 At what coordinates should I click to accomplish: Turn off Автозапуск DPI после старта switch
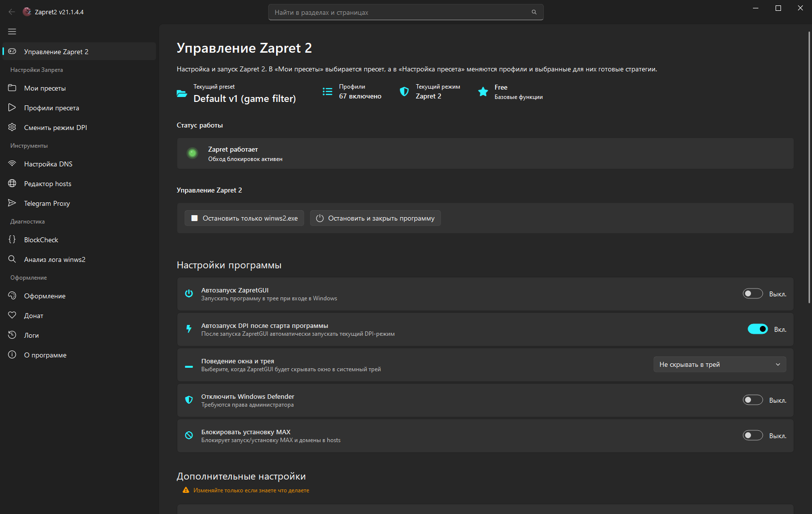click(758, 329)
